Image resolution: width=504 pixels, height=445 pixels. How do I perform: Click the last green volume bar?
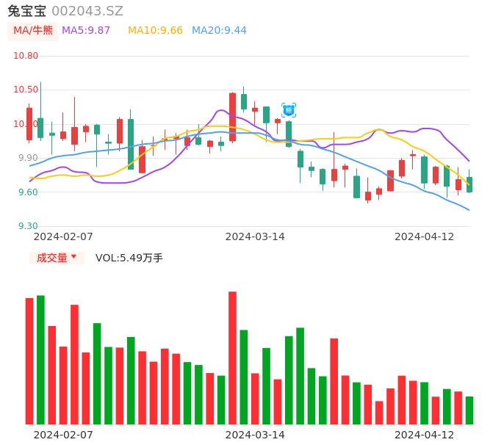[x=469, y=410]
